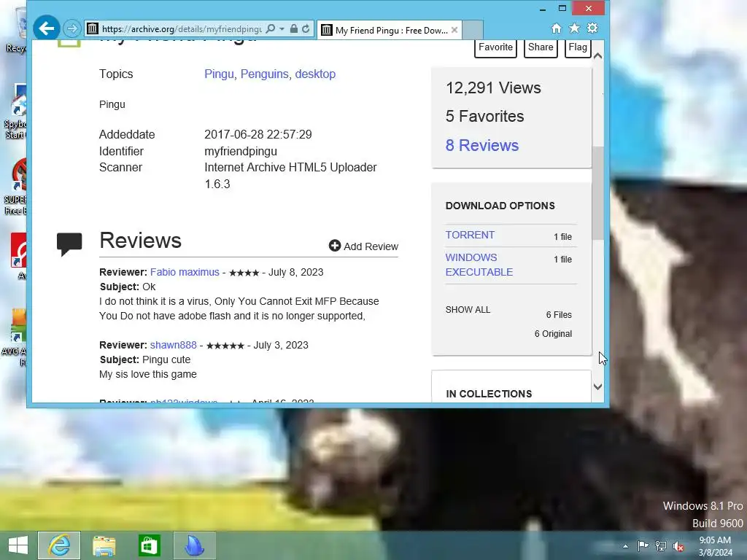Viewport: 747px width, 560px height.
Task: Click Add Review plus button
Action: click(363, 246)
